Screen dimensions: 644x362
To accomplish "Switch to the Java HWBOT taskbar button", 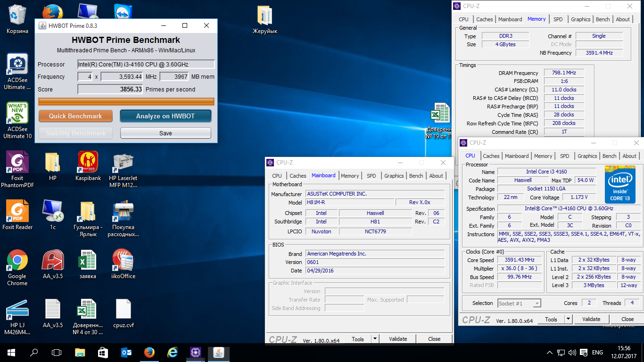I will (x=219, y=352).
